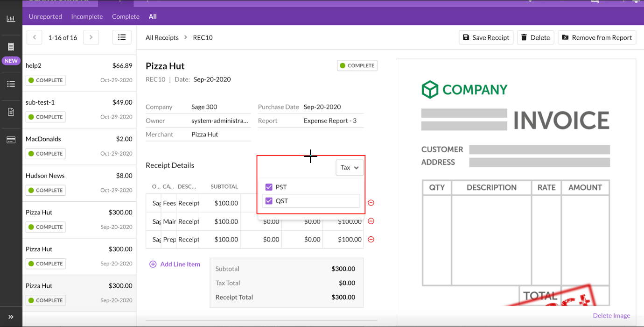Click the Receipt Total amount $300.00
The image size is (644, 327).
[x=343, y=297]
